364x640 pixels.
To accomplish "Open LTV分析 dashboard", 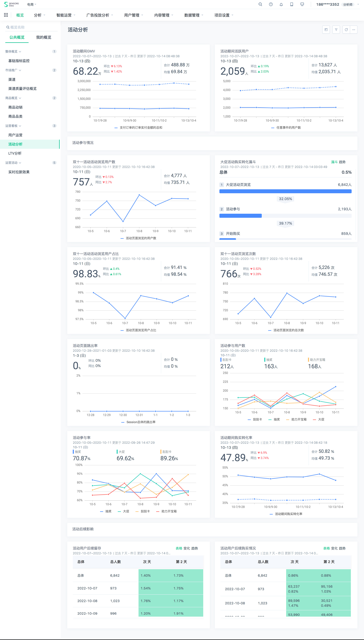I will tap(15, 153).
